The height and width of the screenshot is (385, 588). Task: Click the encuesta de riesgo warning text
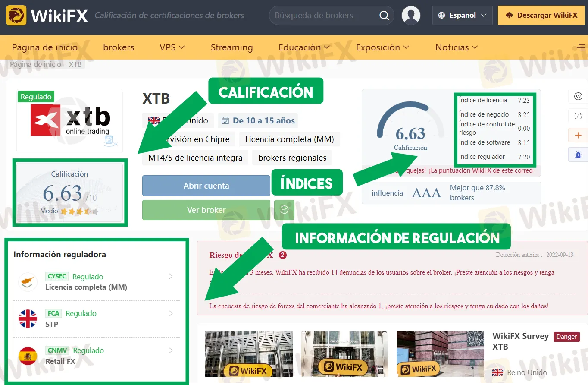pos(379,306)
